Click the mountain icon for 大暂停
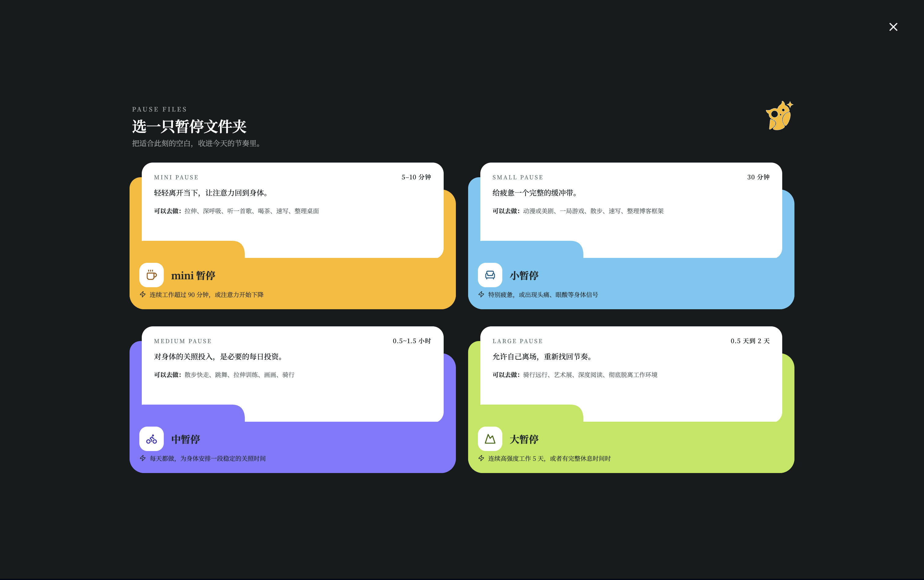The height and width of the screenshot is (580, 924). (490, 439)
